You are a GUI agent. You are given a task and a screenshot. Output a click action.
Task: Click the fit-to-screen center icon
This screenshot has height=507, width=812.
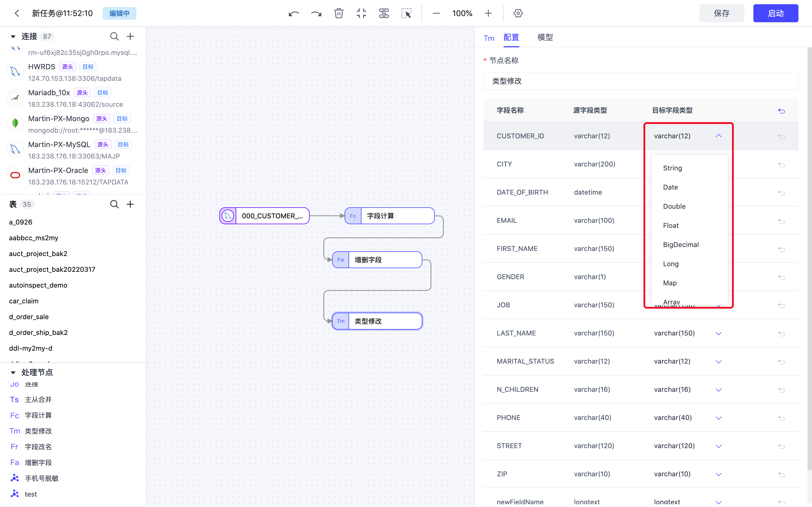pos(361,14)
